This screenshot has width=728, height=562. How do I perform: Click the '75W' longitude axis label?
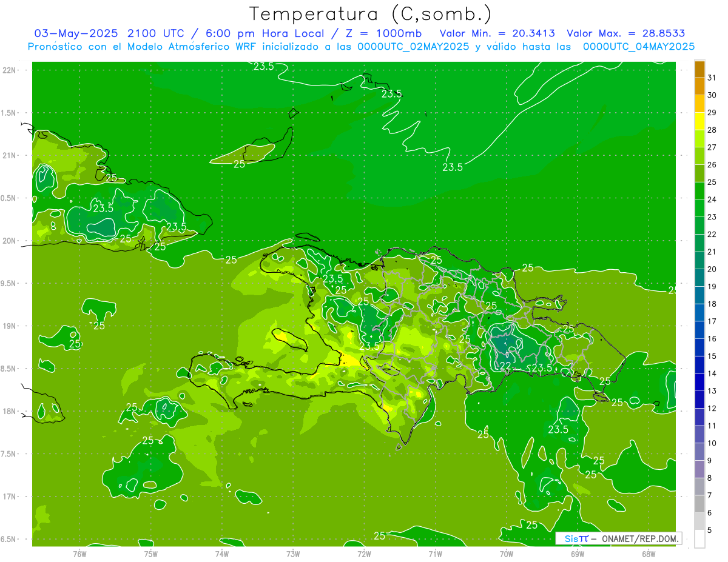click(151, 554)
